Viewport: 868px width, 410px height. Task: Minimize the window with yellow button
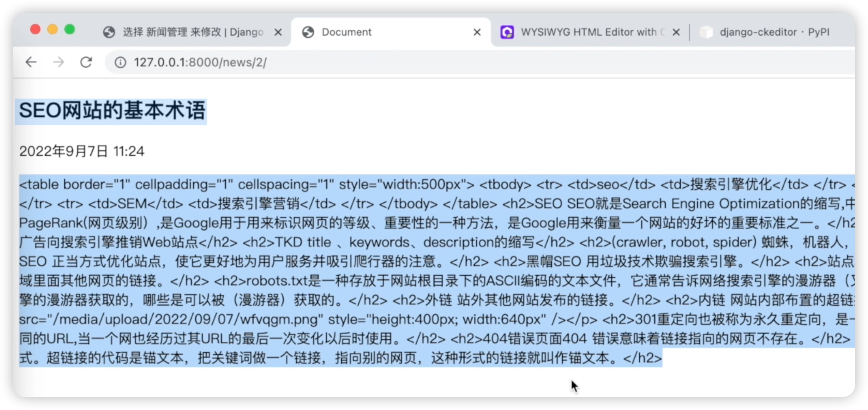pos(53,29)
